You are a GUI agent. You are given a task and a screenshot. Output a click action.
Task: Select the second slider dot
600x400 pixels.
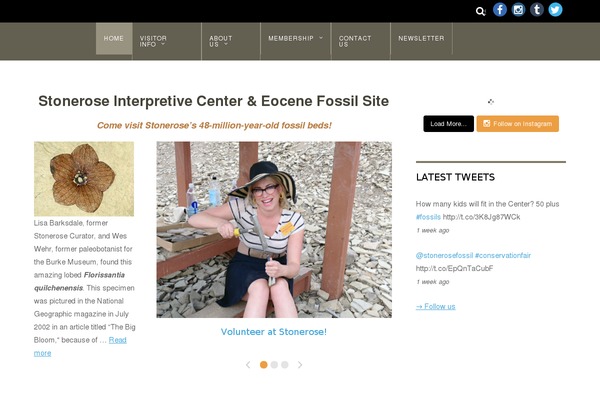pos(274,365)
